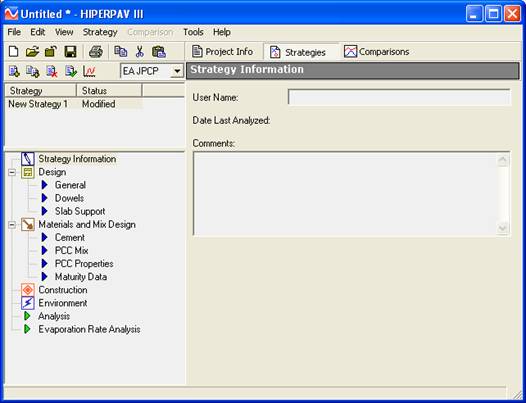The width and height of the screenshot is (526, 403).
Task: Open the View menu
Action: [64, 32]
